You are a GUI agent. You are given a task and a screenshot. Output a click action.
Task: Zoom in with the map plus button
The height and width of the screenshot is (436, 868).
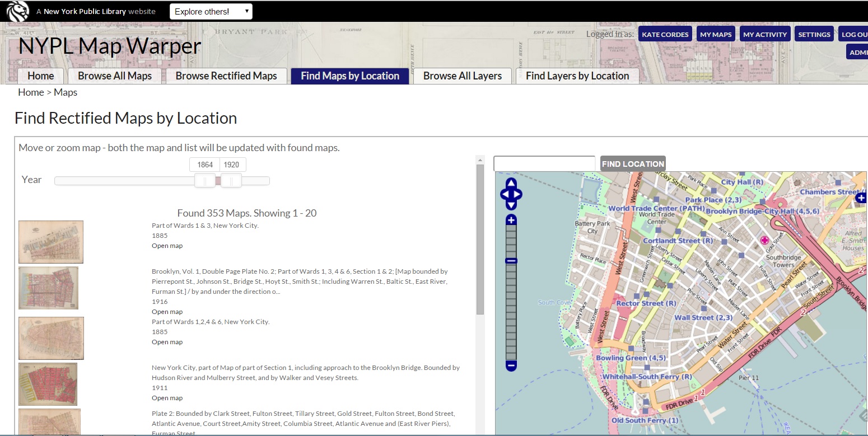[511, 220]
